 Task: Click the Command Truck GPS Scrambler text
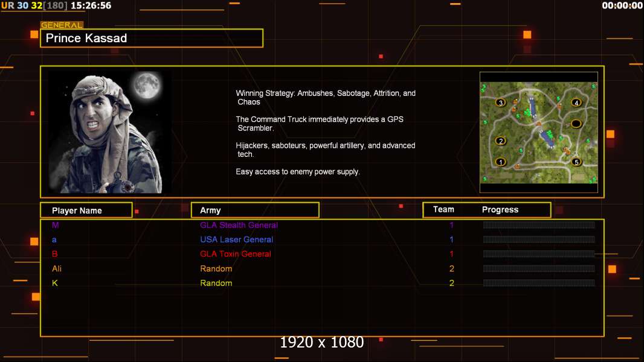[320, 124]
